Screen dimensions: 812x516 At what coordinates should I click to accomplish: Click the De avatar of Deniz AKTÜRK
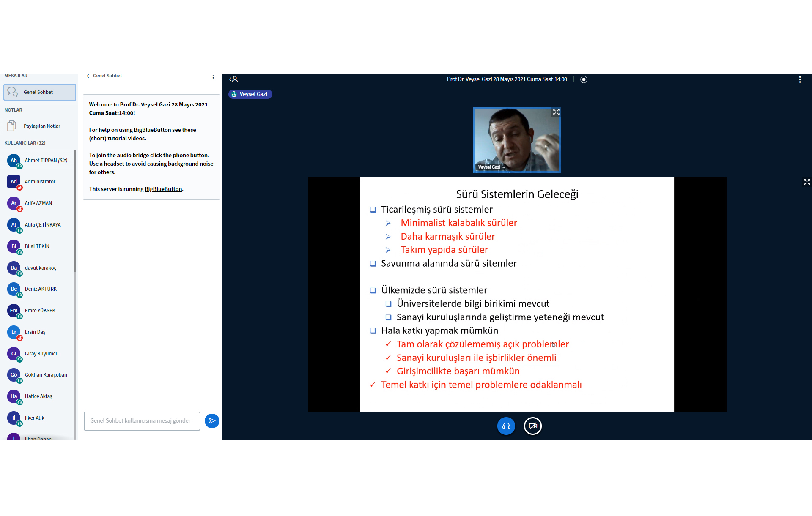click(x=14, y=289)
